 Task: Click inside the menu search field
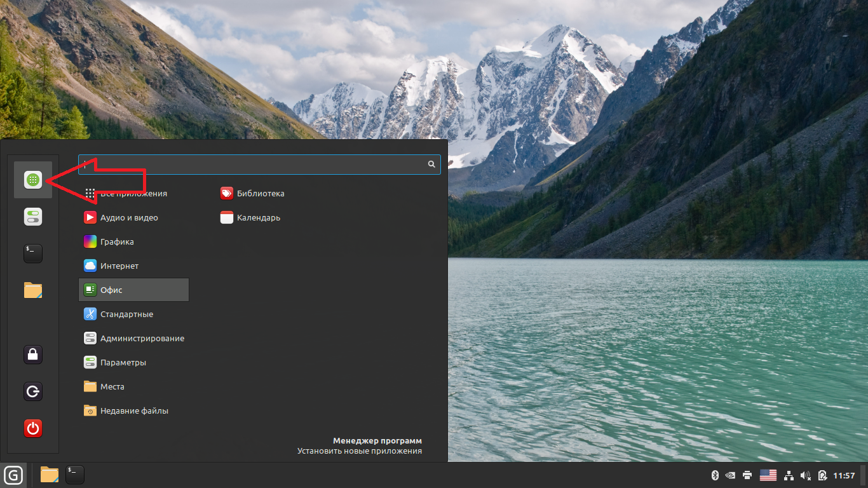tap(254, 165)
